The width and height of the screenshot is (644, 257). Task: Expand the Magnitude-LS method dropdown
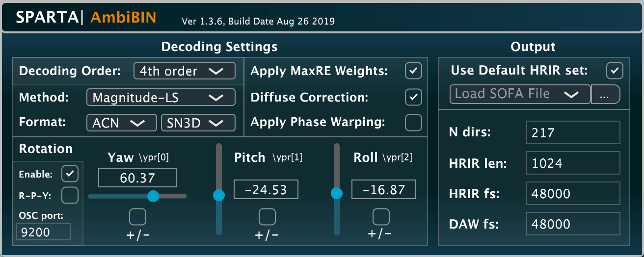click(x=160, y=98)
